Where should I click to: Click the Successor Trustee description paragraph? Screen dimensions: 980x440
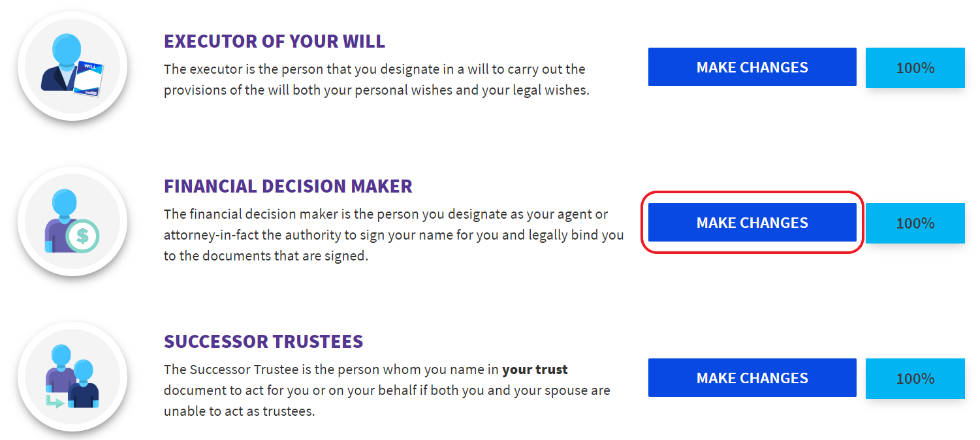[387, 390]
